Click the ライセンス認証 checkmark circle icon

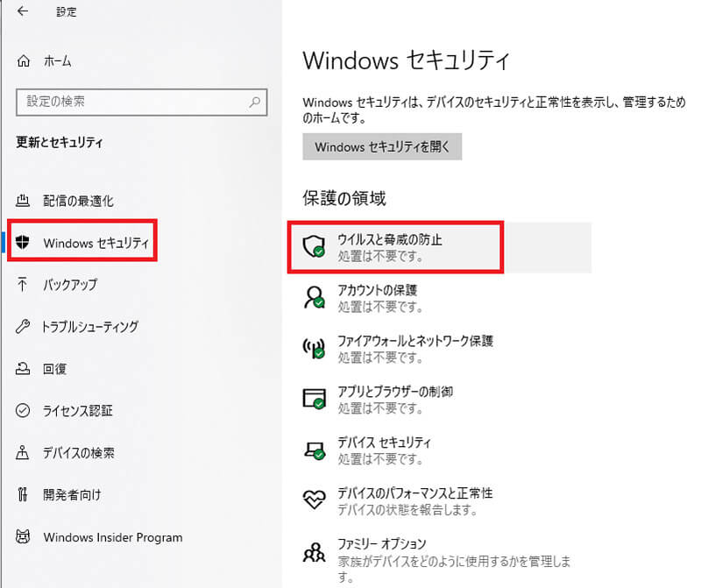(x=23, y=410)
